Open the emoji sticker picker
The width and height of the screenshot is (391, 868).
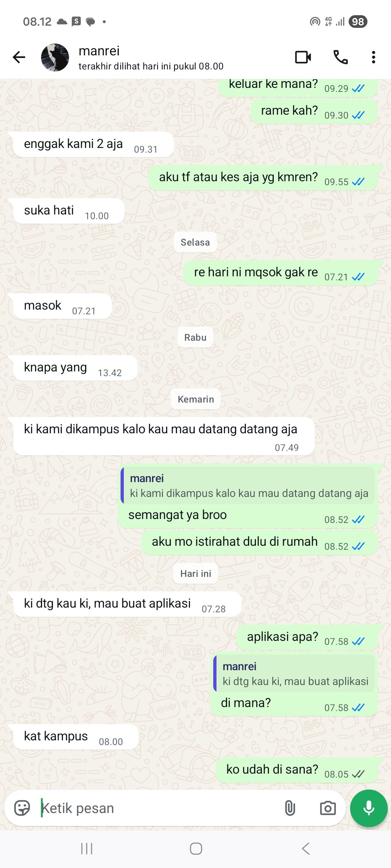pos(22,808)
